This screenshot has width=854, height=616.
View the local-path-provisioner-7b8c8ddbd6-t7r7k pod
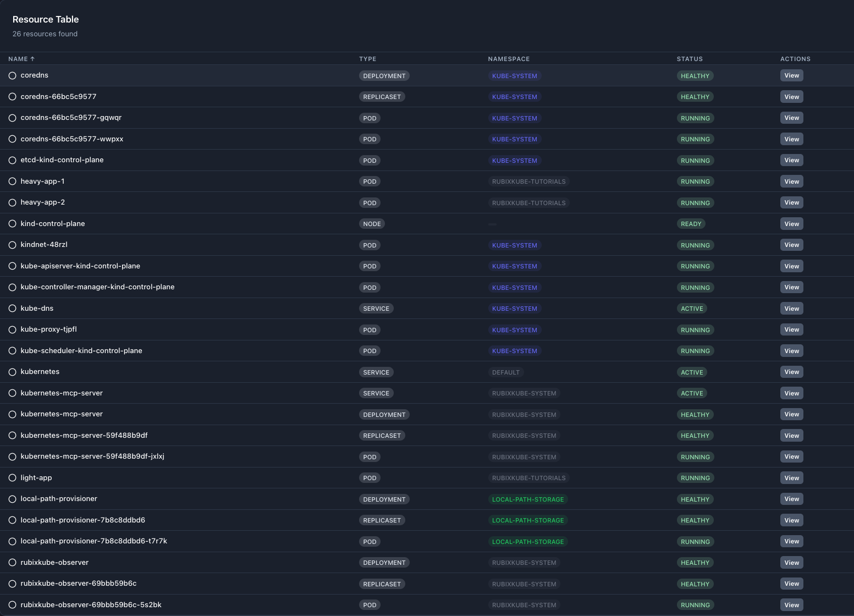791,541
